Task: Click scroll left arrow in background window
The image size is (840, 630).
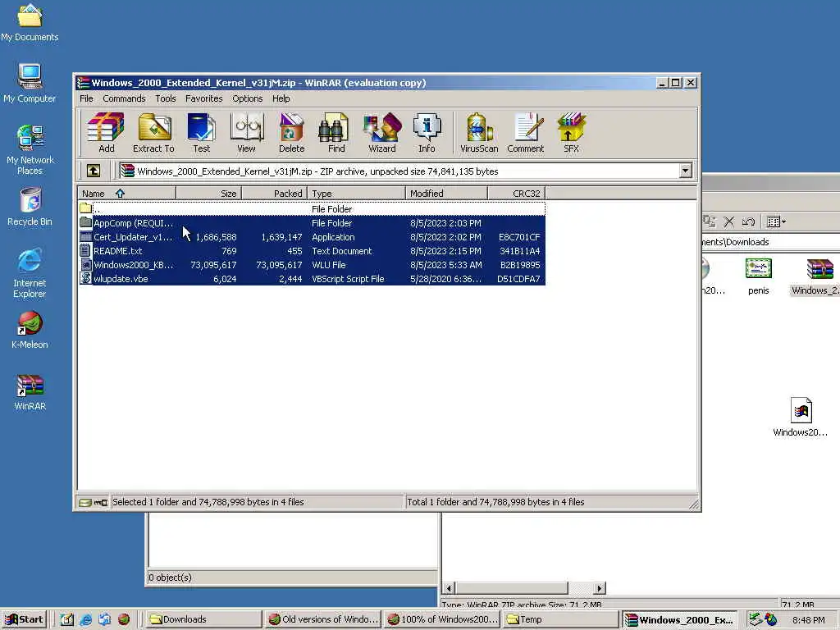Action: point(449,587)
